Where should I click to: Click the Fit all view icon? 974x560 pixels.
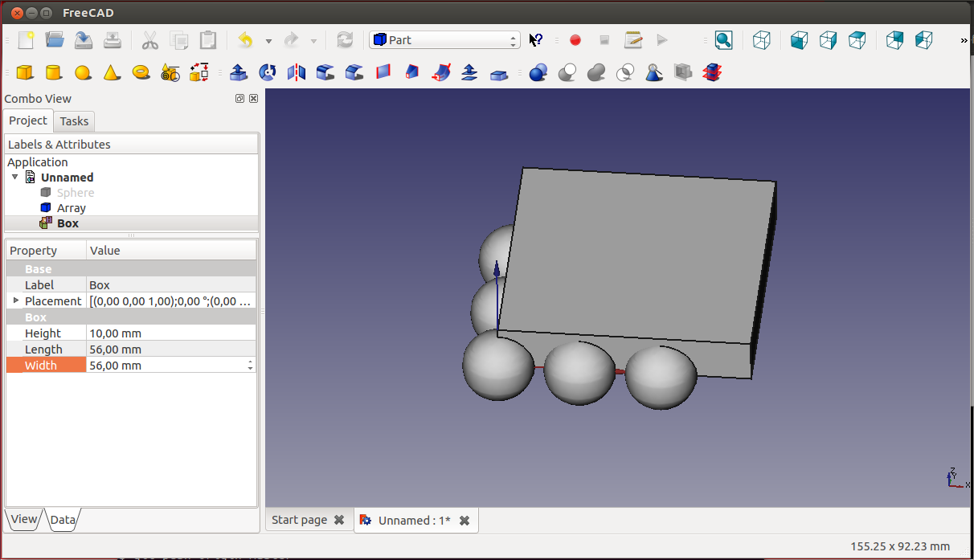723,40
